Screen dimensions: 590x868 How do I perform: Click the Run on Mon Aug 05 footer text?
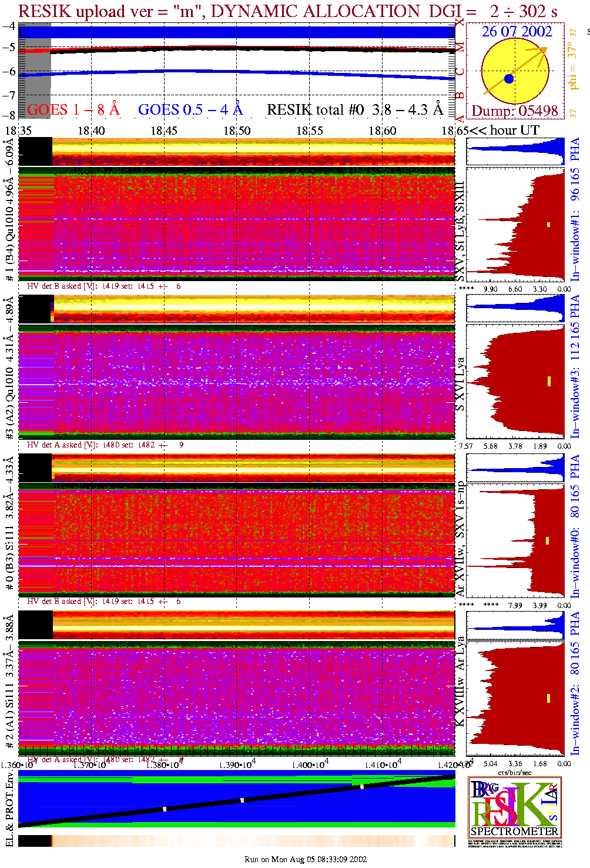point(306,859)
